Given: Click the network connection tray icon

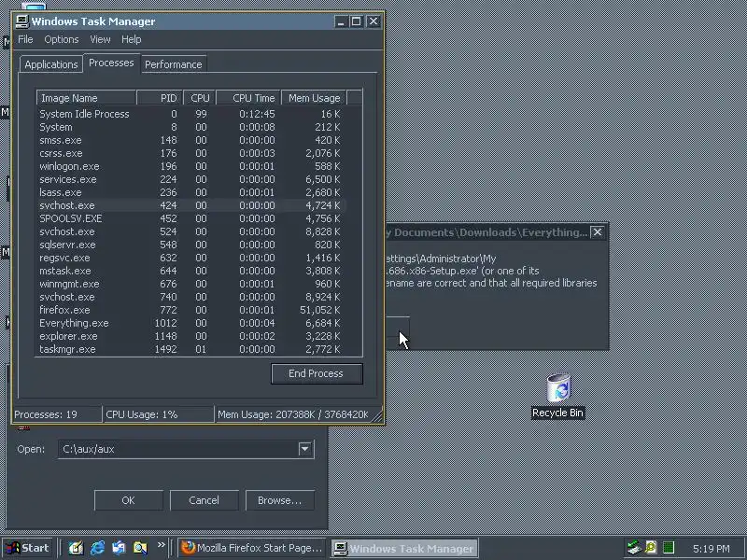Looking at the screenshot, I should pyautogui.click(x=634, y=548).
